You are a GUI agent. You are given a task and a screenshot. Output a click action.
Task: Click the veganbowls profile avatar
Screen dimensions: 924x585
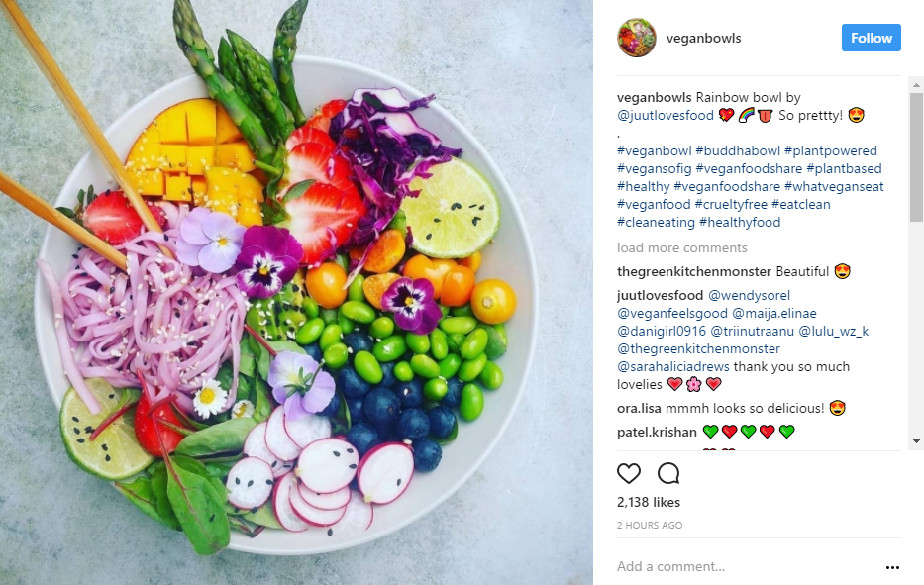(637, 38)
